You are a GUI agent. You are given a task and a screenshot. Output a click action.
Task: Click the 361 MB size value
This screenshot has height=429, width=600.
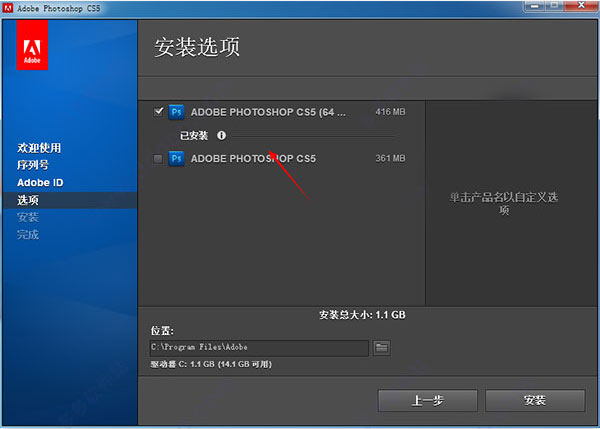pyautogui.click(x=390, y=158)
